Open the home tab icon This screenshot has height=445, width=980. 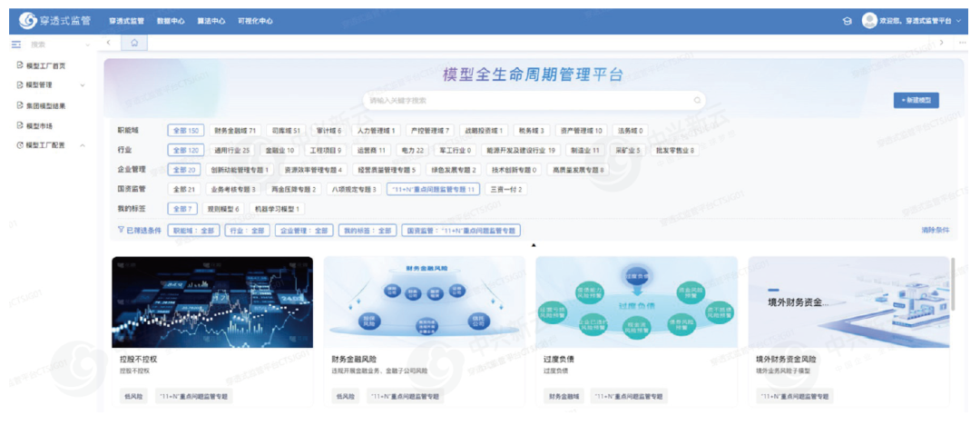click(134, 43)
